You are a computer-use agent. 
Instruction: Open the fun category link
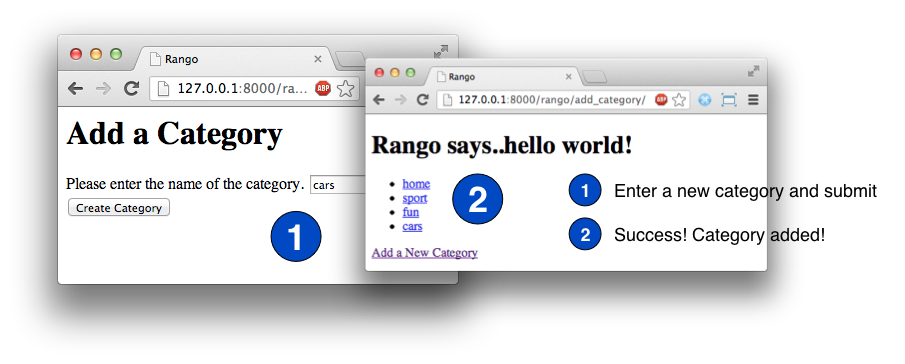(x=411, y=212)
